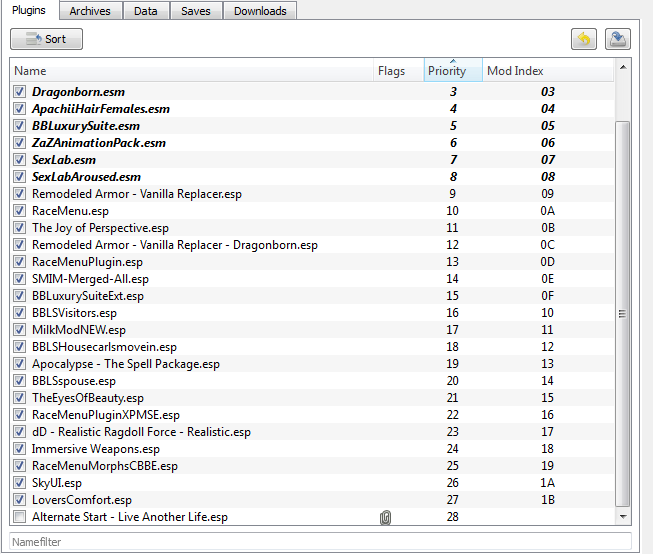658x554 pixels.
Task: Select The Joy of Perspective.esp entry
Action: (100, 228)
